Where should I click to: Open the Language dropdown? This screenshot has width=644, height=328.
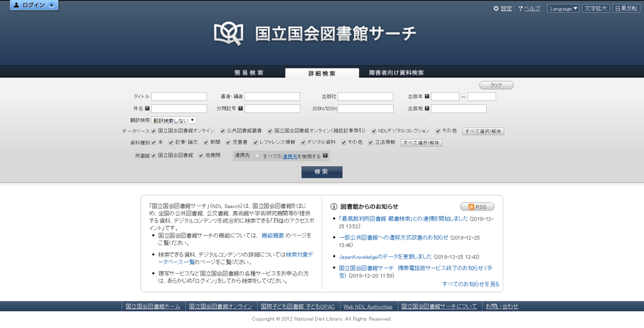[x=563, y=9]
